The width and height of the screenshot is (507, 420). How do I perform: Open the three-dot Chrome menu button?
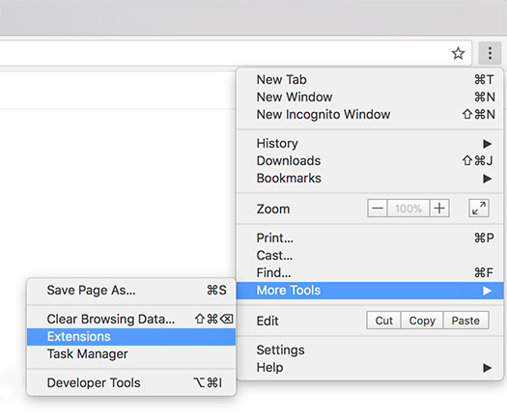click(x=490, y=53)
